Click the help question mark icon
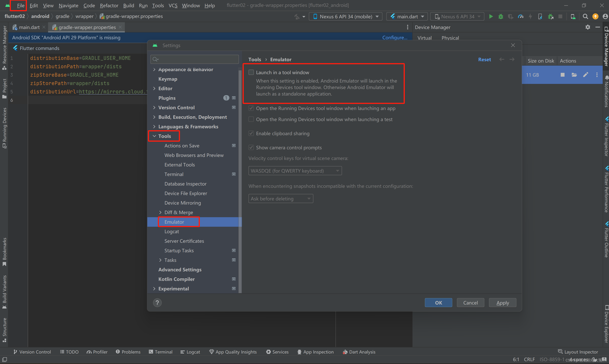 click(157, 303)
